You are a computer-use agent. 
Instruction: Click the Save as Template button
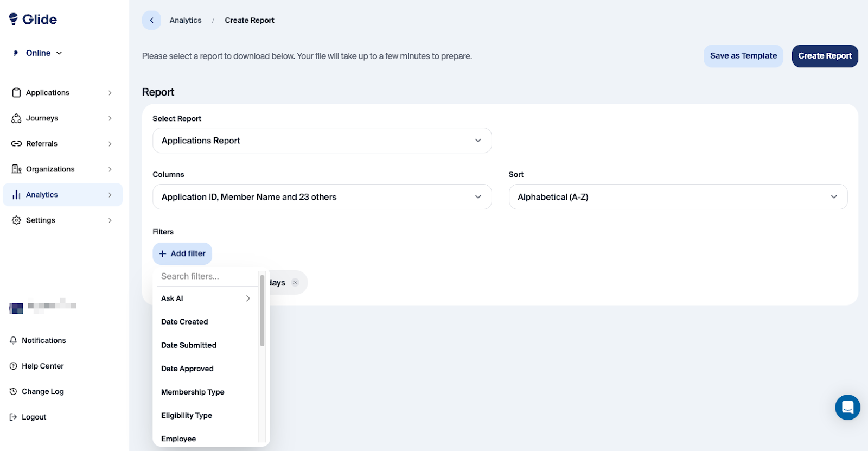(x=743, y=56)
